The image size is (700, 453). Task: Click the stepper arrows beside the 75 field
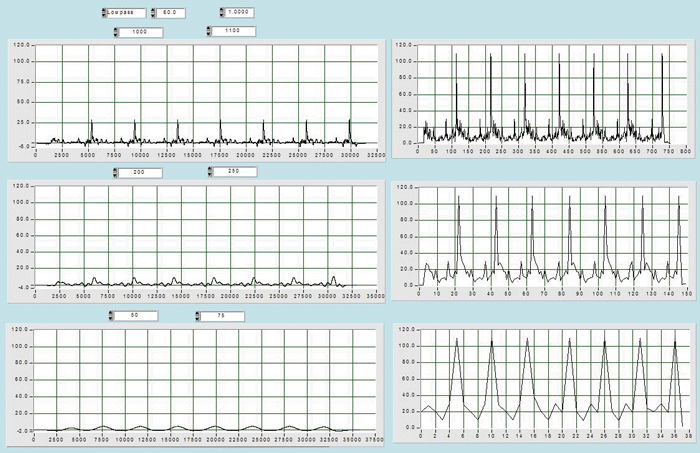coord(197,316)
